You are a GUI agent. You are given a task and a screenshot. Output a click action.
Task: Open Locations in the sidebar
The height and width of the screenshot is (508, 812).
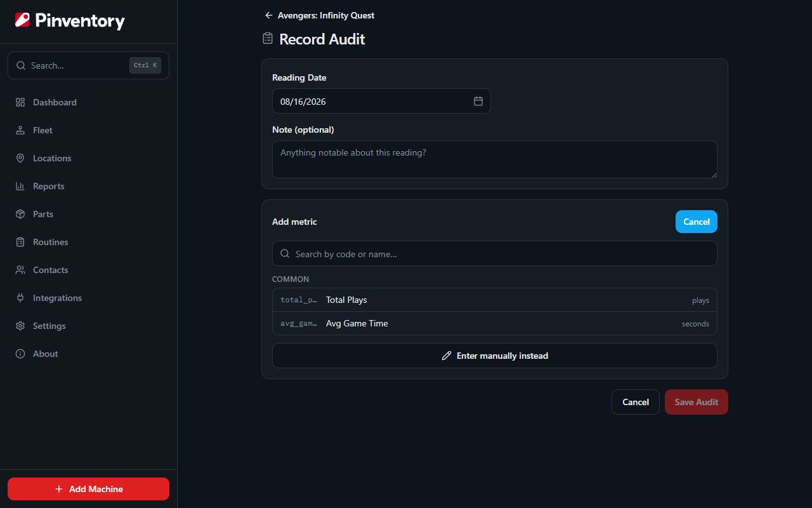pyautogui.click(x=88, y=158)
